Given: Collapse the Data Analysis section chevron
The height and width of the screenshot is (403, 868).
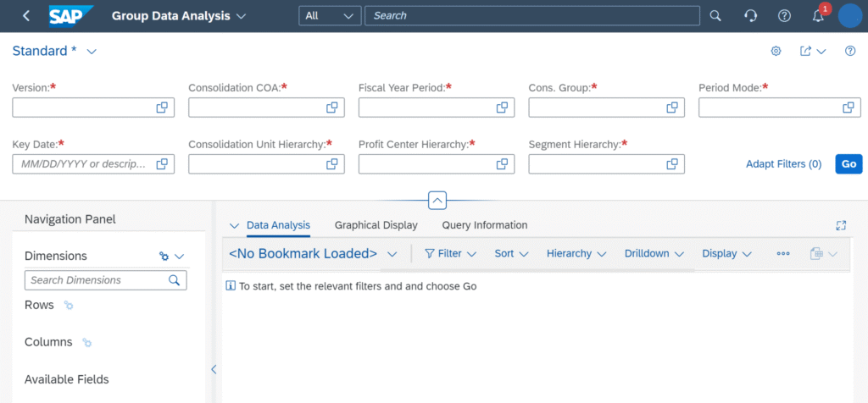Looking at the screenshot, I should 234,225.
